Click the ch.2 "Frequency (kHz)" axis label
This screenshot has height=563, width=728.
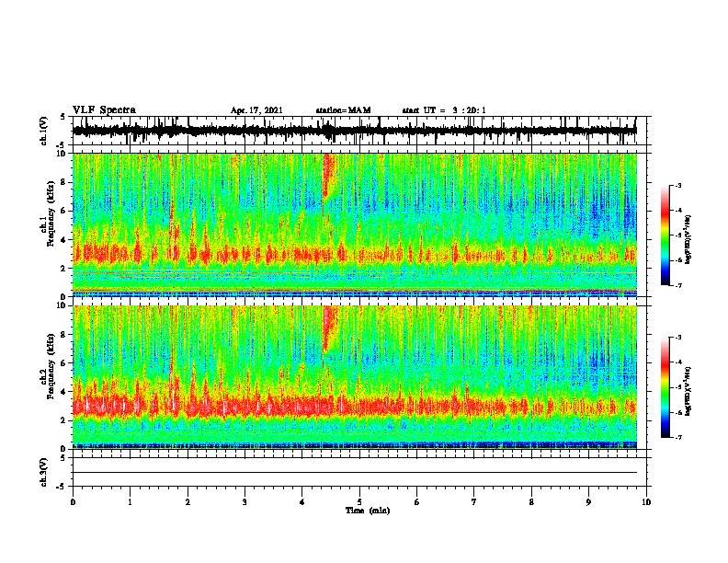pos(51,366)
